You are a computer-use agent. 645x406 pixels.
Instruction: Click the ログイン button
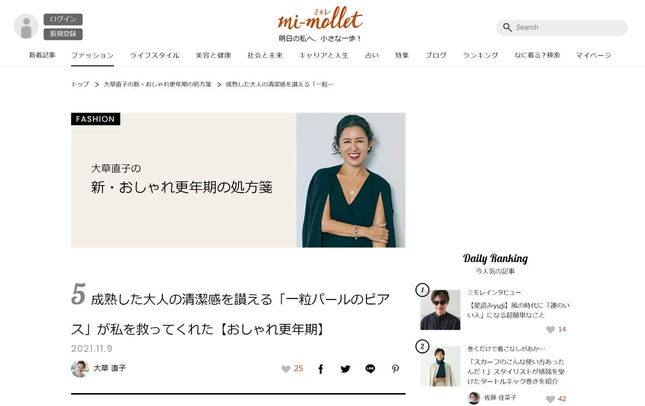(x=63, y=19)
